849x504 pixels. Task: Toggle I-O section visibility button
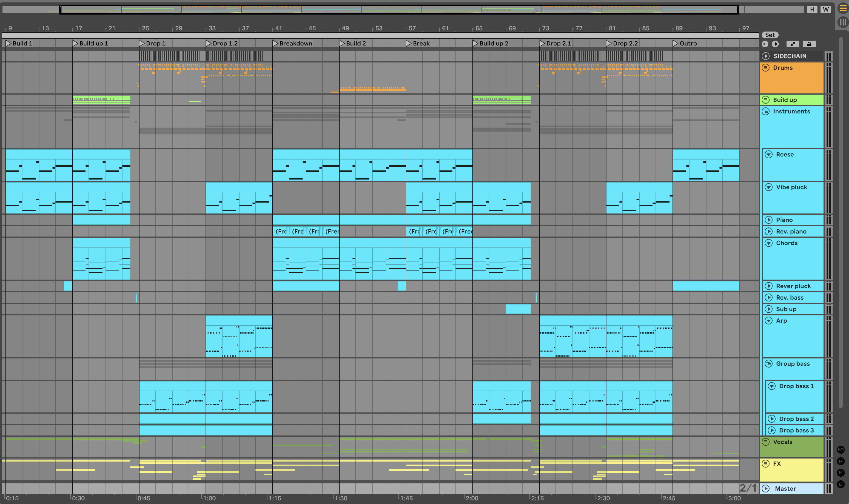pyautogui.click(x=841, y=450)
